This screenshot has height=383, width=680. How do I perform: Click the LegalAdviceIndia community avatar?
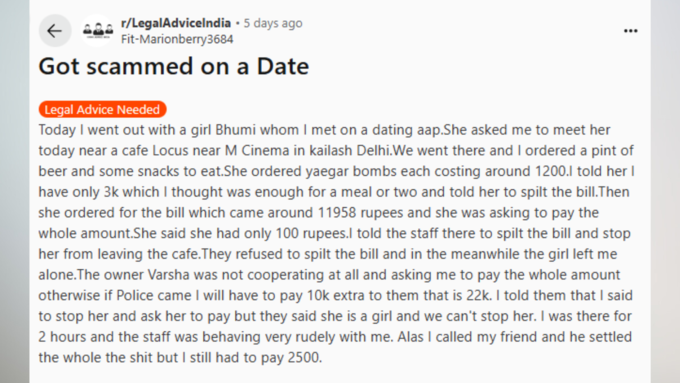tap(98, 30)
